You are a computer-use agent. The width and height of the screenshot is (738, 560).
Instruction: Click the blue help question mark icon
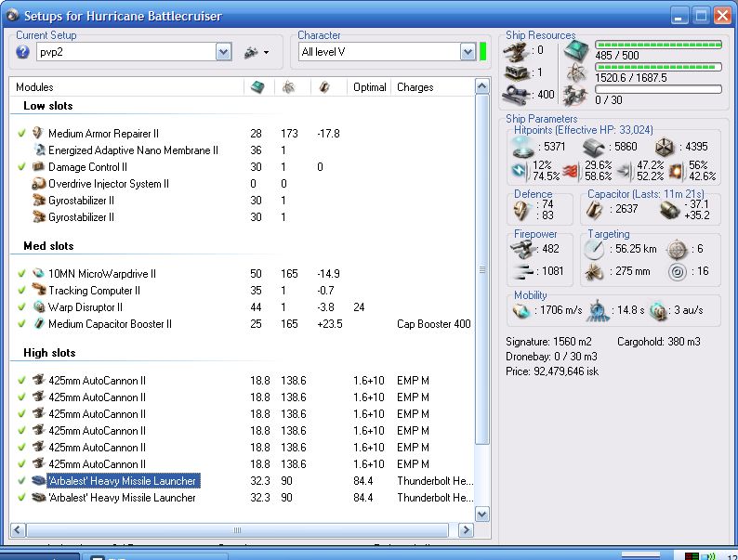tap(22, 52)
